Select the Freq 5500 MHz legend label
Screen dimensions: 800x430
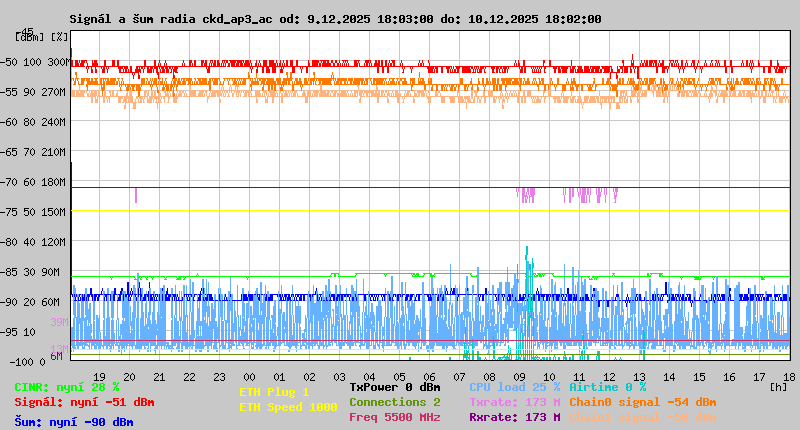click(x=394, y=417)
